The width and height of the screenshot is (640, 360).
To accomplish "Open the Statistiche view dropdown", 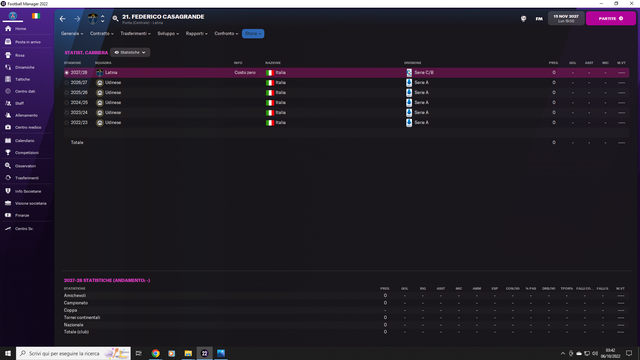I will pyautogui.click(x=130, y=52).
